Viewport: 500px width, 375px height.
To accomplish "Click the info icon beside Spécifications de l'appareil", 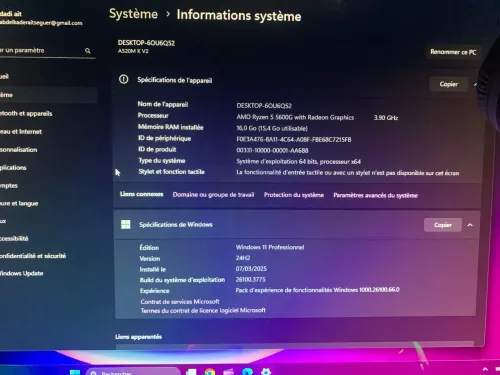I will click(x=124, y=79).
